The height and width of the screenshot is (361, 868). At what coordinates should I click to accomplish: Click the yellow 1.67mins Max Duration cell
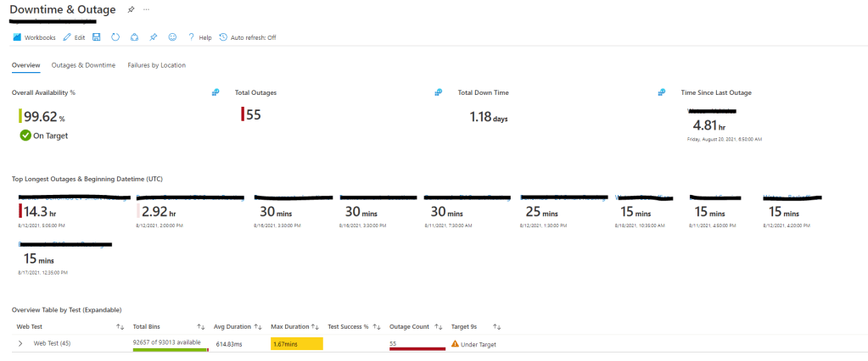point(296,344)
